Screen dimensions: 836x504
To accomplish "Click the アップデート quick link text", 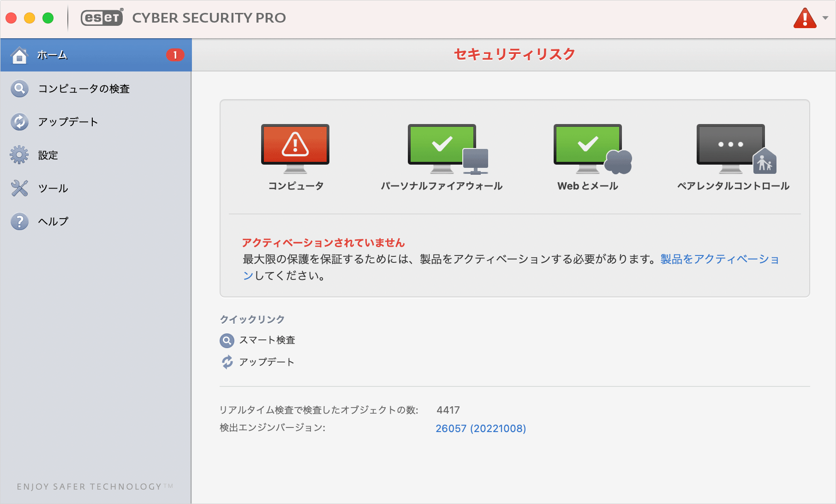I will pyautogui.click(x=267, y=362).
